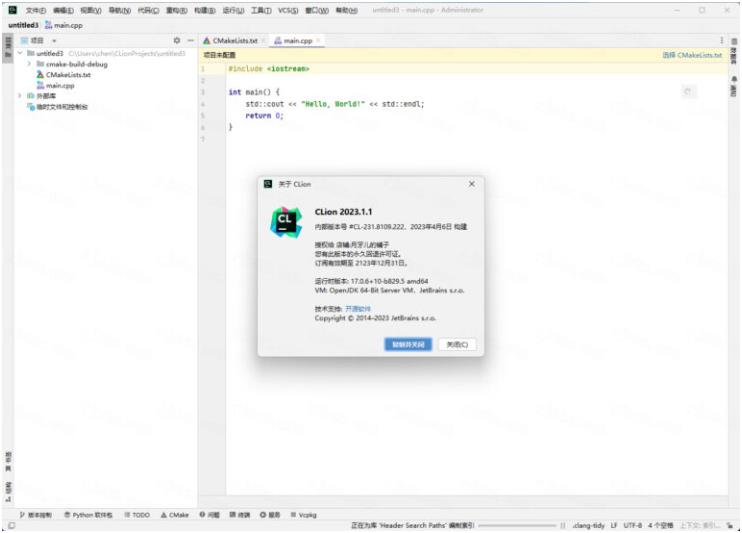The image size is (742, 533).
Task: Open the project view dropdown arrow
Action: point(54,41)
